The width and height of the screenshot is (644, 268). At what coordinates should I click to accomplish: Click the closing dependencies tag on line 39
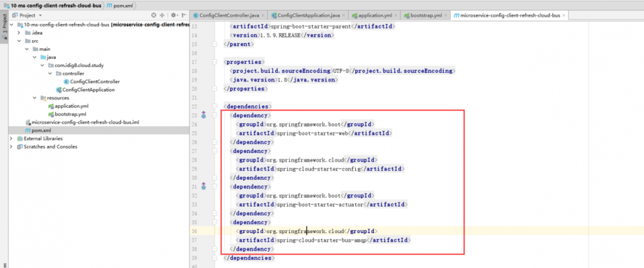click(248, 258)
